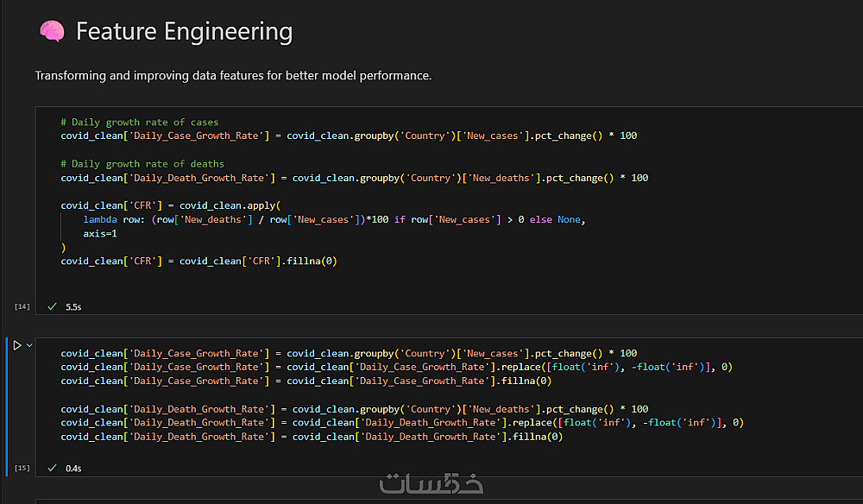Click the '# Daily growth rate of cases' comment
Image resolution: width=863 pixels, height=504 pixels.
[139, 122]
